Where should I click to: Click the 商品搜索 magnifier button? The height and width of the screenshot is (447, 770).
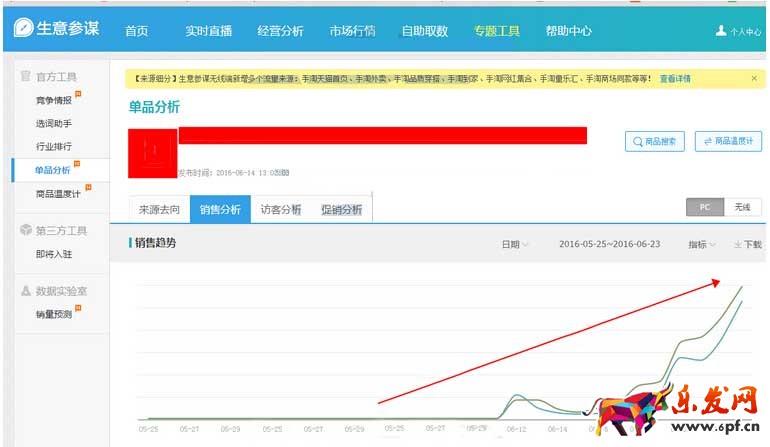[x=654, y=142]
